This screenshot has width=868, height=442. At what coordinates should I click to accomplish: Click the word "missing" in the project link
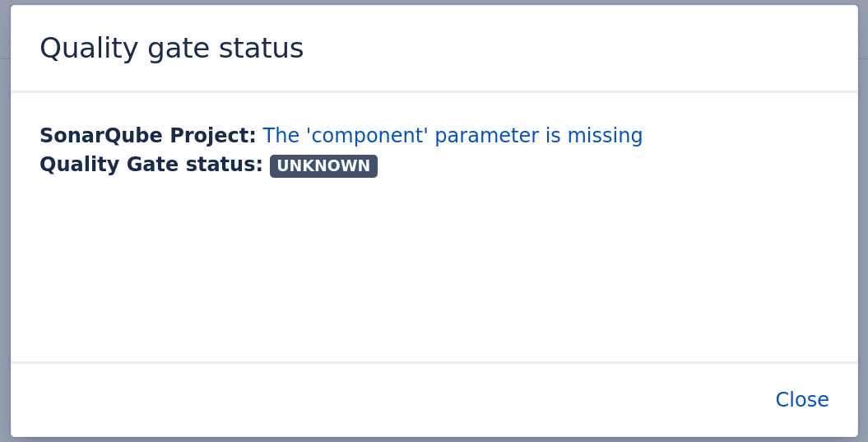pyautogui.click(x=605, y=136)
